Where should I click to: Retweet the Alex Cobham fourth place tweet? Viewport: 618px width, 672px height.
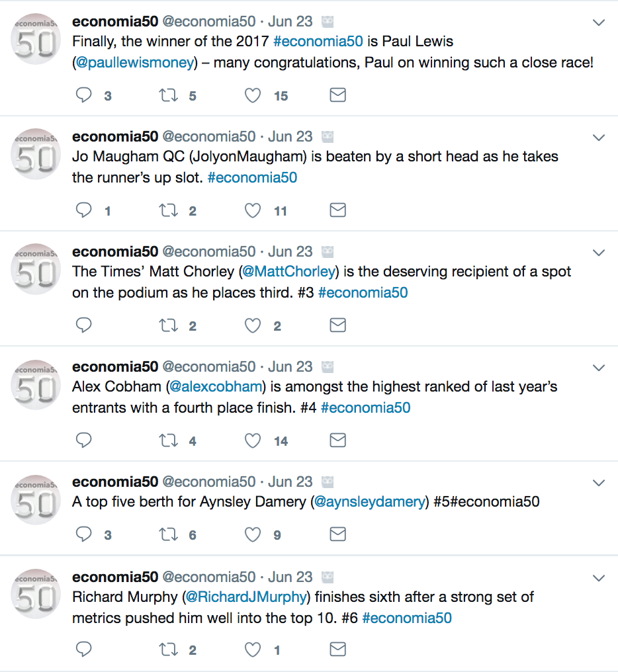point(168,441)
